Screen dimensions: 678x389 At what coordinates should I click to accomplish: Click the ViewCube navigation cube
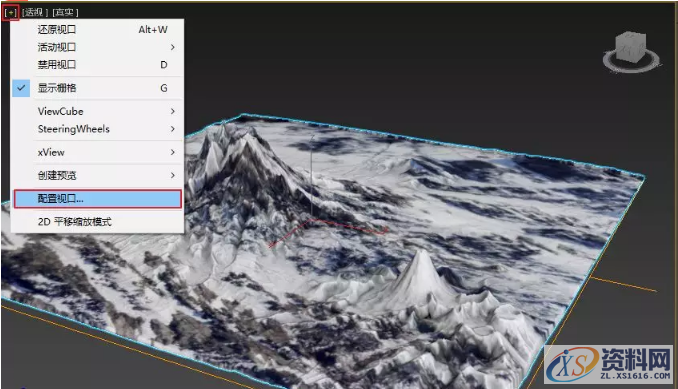tap(631, 47)
